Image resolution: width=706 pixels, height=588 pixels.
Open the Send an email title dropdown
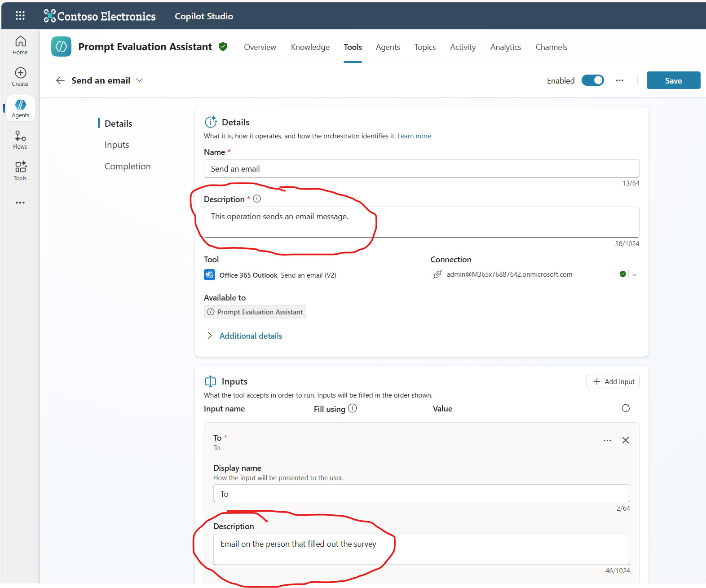[x=139, y=80]
